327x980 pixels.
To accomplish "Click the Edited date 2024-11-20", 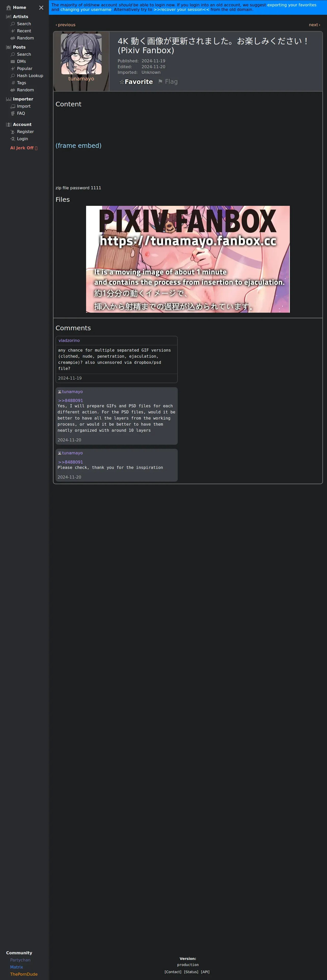I will [x=153, y=67].
